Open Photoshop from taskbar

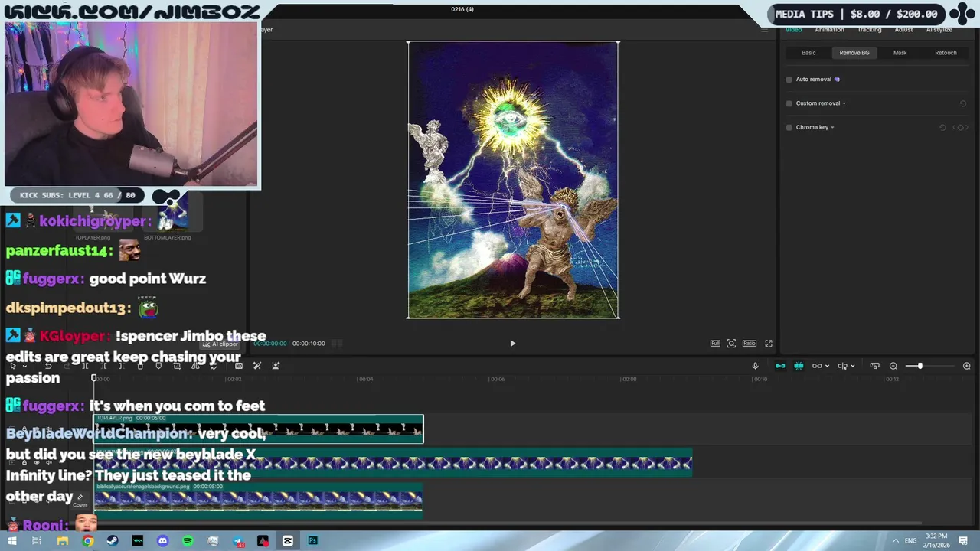(x=312, y=541)
